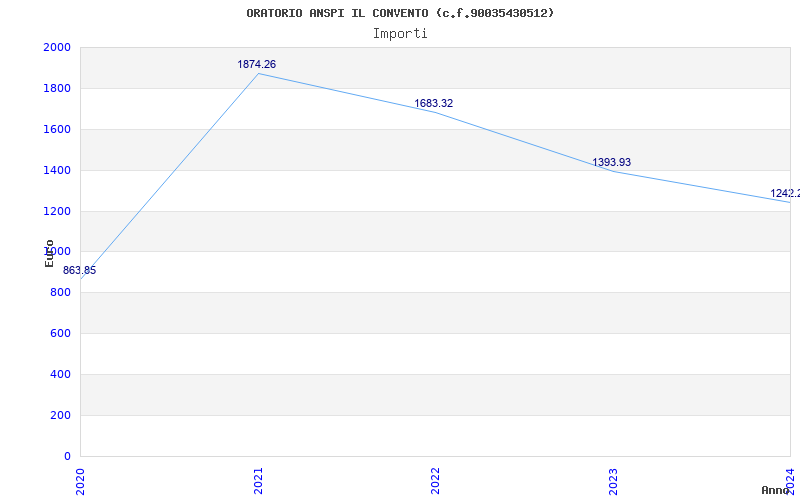Click the 2024 x-axis year label
The height and width of the screenshot is (500, 800).
[x=790, y=481]
